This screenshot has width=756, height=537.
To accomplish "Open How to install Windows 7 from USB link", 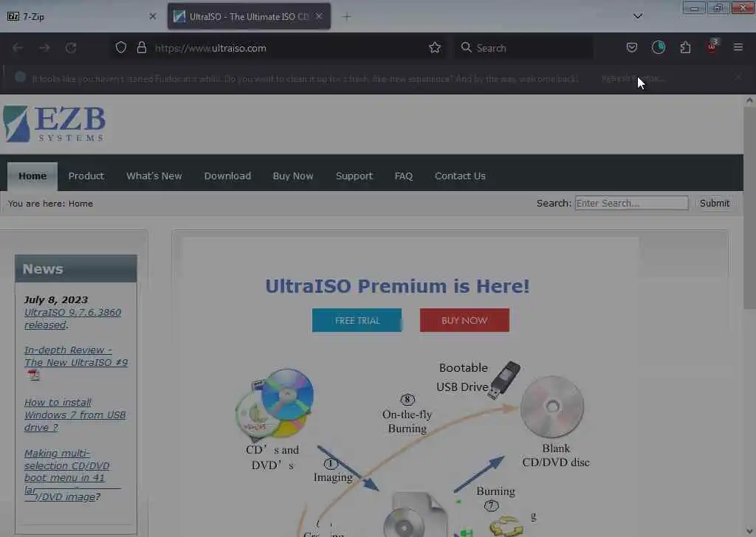I will pos(75,415).
